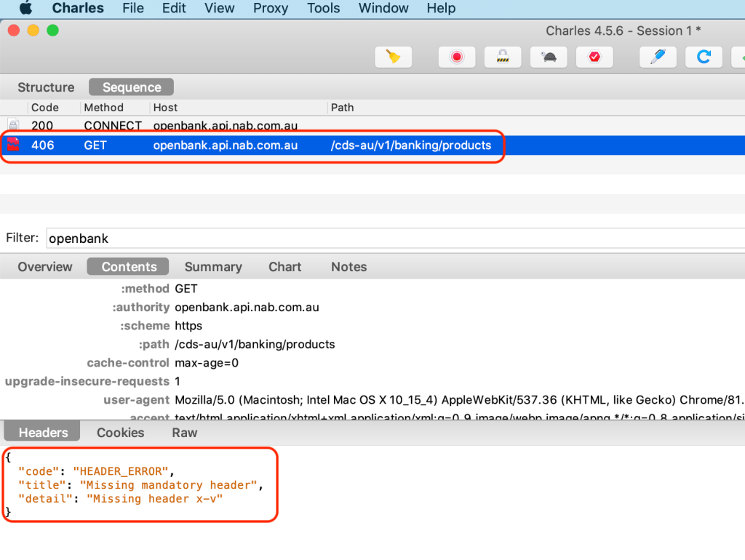Sort the list by Host column
745x560 pixels.
pos(165,108)
